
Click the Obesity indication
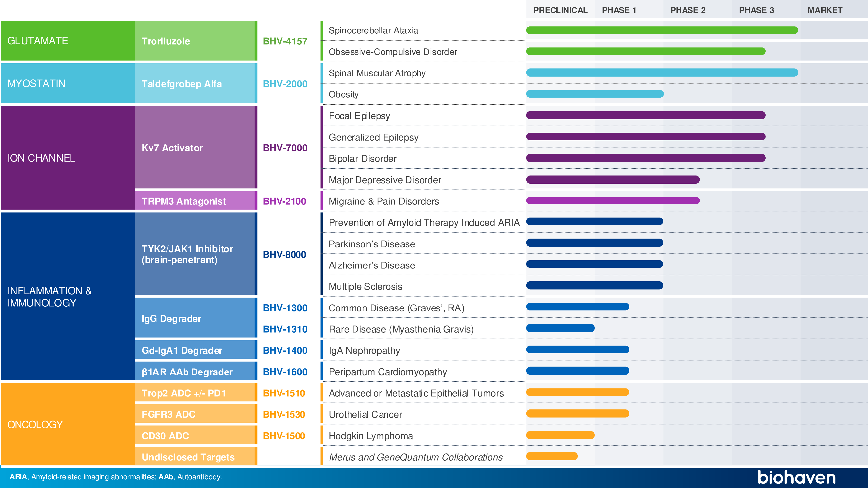[x=343, y=94]
